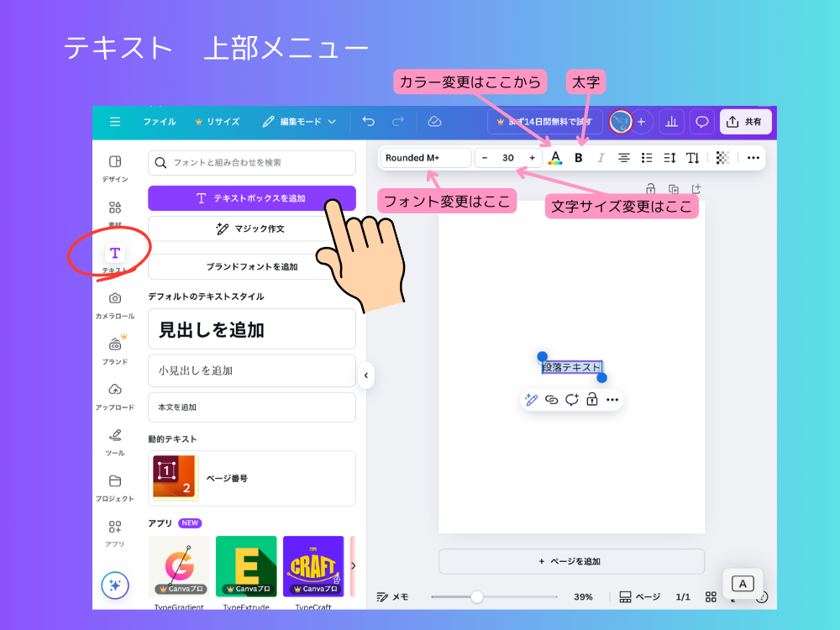Viewport: 840px width, 630px height.
Task: Open the ページ view dropdown at bottom
Action: [639, 596]
